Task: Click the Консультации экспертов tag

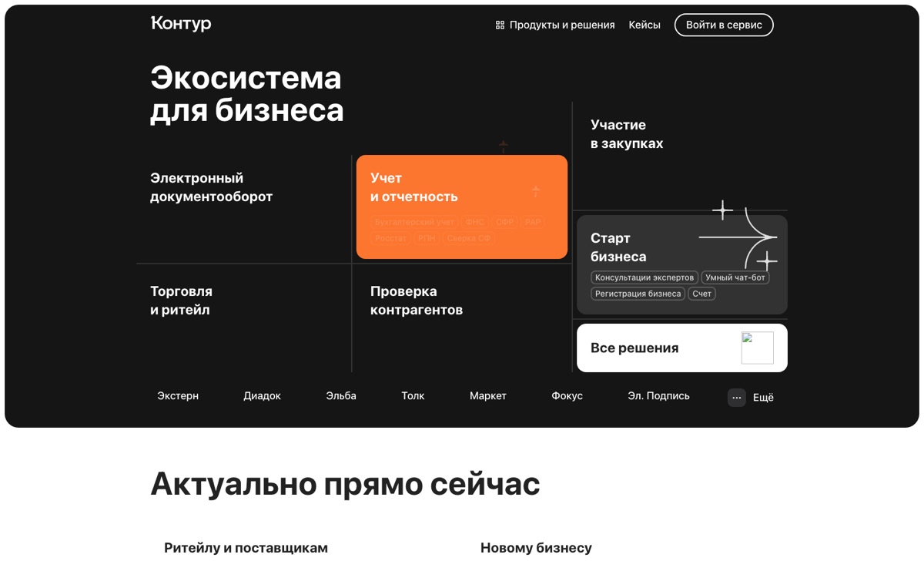Action: point(644,277)
